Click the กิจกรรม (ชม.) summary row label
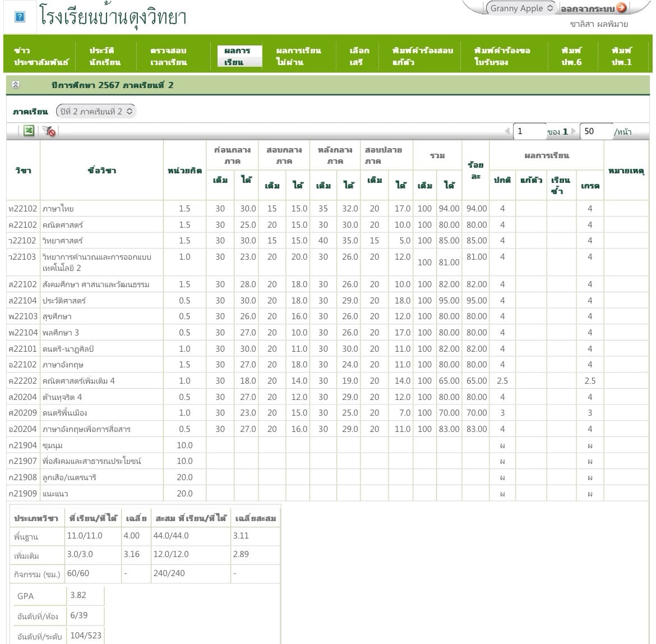 click(37, 574)
